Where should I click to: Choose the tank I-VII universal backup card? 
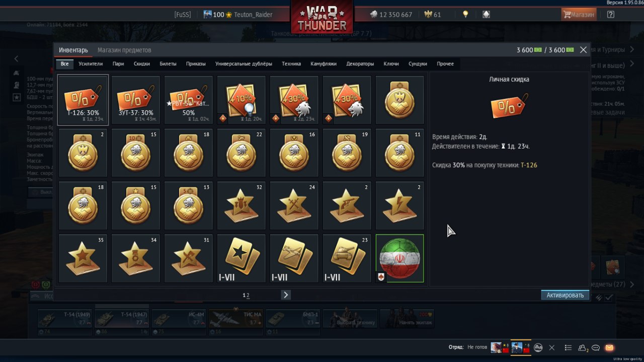[x=347, y=258]
